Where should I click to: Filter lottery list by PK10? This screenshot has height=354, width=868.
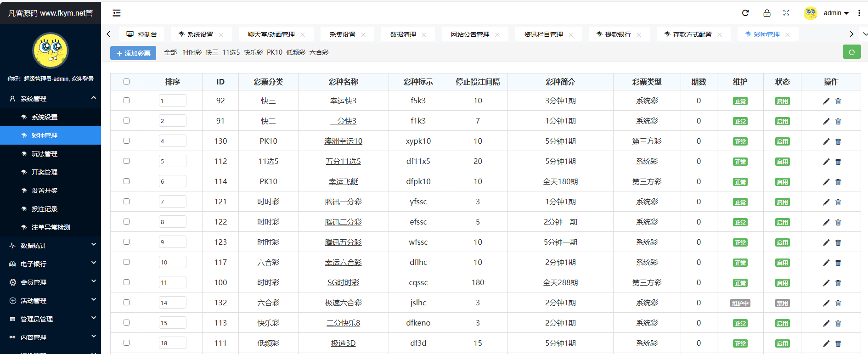275,52
